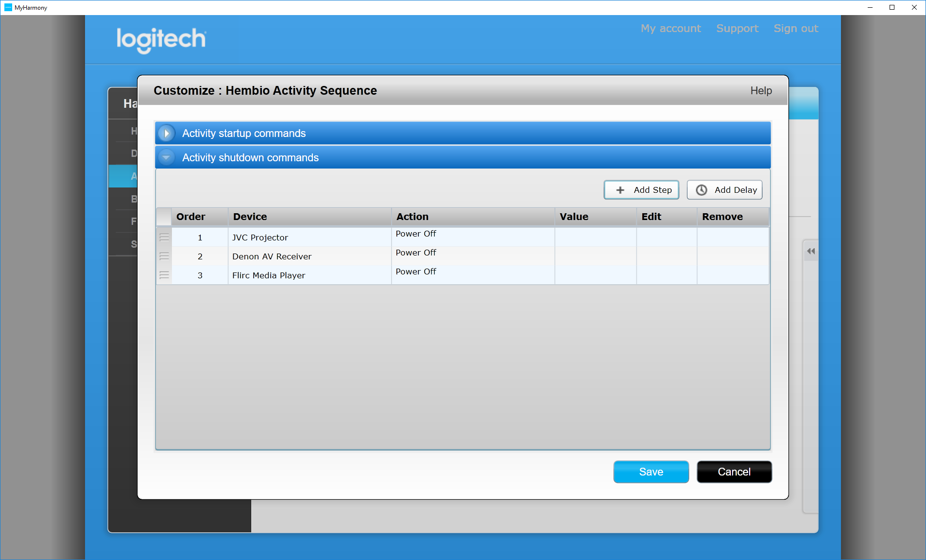Expand the Activity startup commands arrow icon
Screen dimensions: 926x560
pyautogui.click(x=167, y=133)
